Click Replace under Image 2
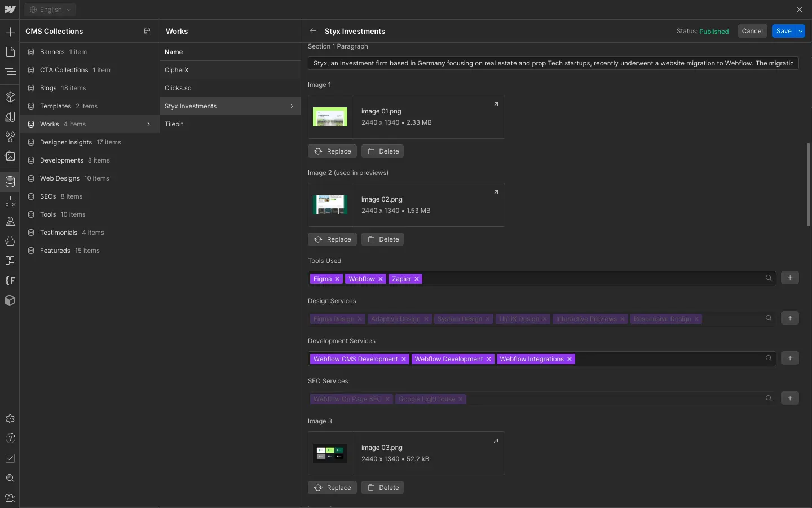The image size is (812, 508). click(x=332, y=239)
